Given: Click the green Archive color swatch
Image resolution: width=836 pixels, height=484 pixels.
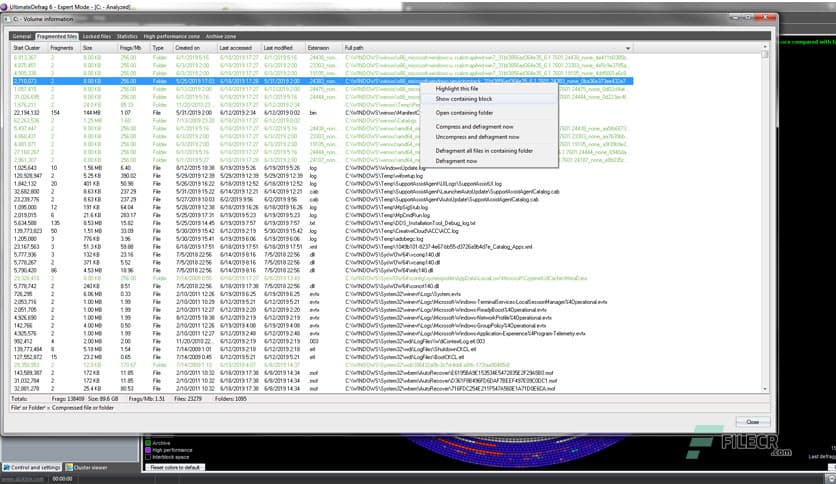Looking at the screenshot, I should [148, 443].
